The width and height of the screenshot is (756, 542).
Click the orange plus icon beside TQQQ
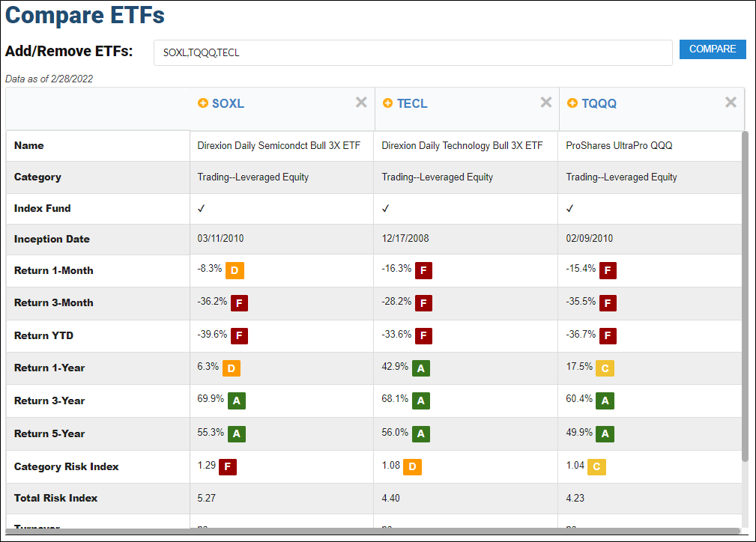(572, 103)
